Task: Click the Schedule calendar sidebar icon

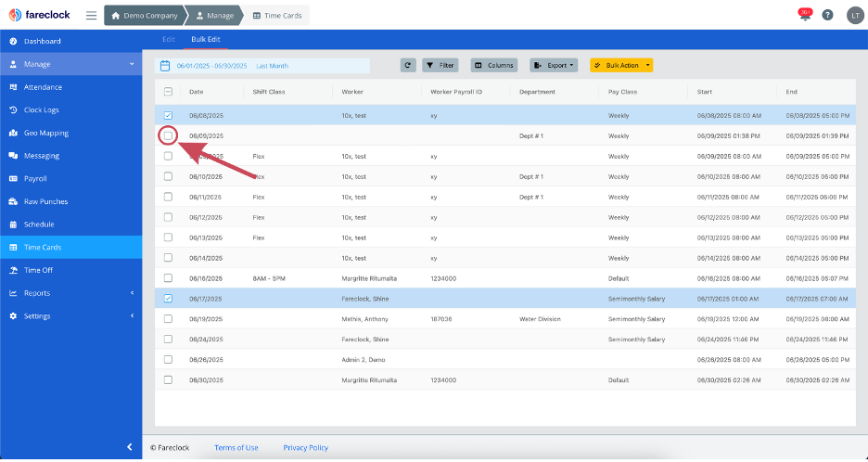Action: (13, 225)
